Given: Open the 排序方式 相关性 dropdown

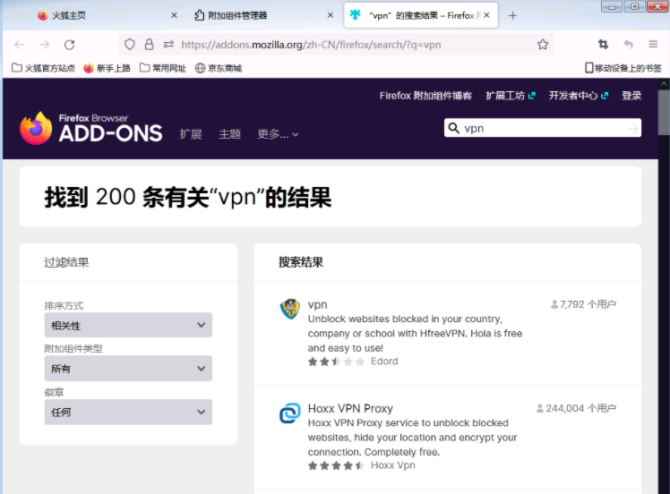Looking at the screenshot, I should (x=128, y=325).
